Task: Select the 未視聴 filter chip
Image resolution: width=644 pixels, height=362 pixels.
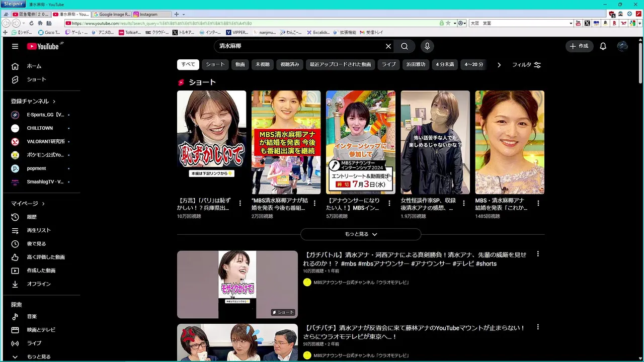Action: pos(262,64)
